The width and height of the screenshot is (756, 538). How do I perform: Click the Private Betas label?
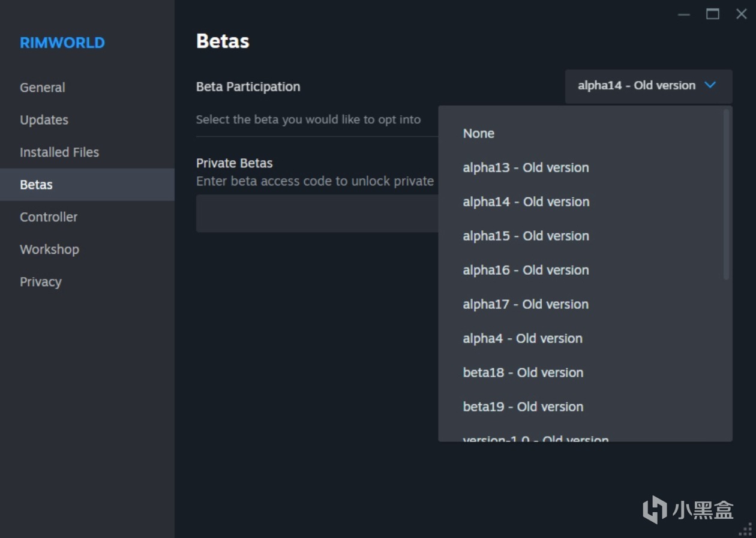pyautogui.click(x=235, y=163)
